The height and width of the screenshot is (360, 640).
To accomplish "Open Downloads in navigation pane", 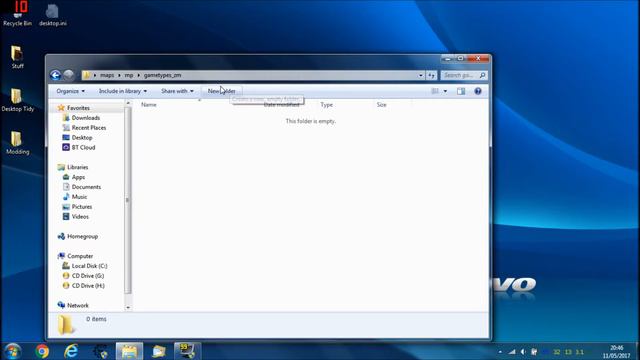I will coord(86,118).
